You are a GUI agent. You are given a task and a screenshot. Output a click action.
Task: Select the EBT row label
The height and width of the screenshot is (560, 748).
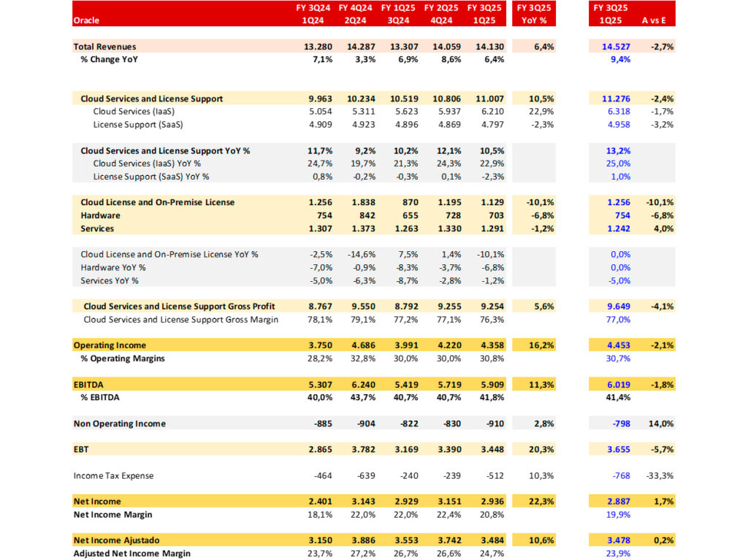pyautogui.click(x=81, y=449)
